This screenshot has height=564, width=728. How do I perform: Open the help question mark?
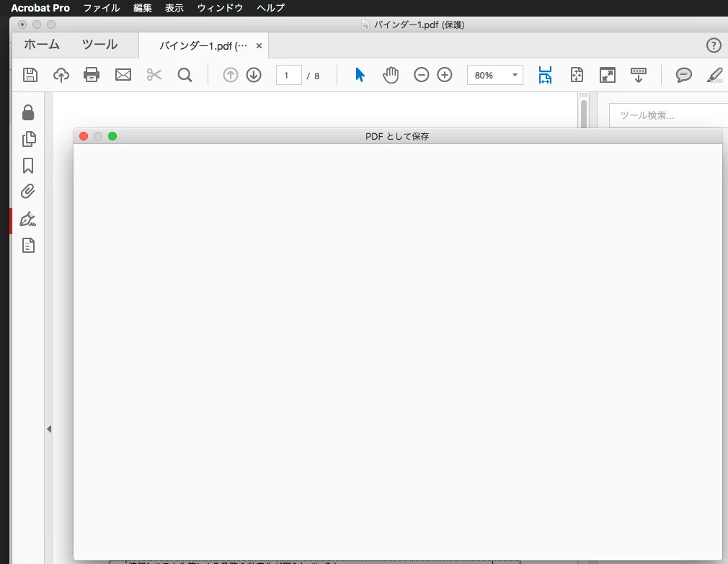714,45
